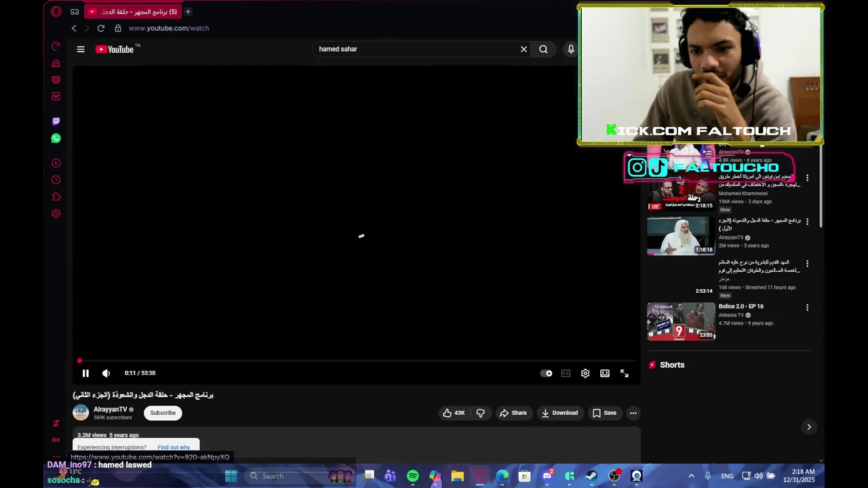868x488 pixels.
Task: Open options for 1:18:18 AlrayyanTV video
Action: click(807, 222)
